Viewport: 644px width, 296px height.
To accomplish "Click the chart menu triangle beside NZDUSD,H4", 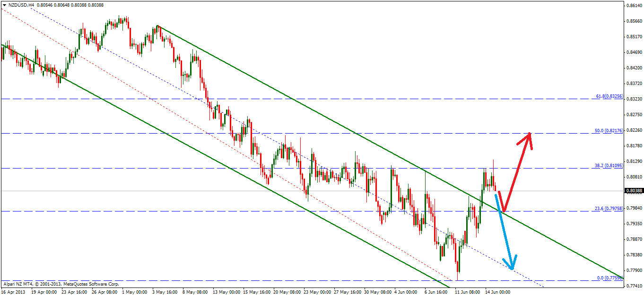I will coord(4,5).
